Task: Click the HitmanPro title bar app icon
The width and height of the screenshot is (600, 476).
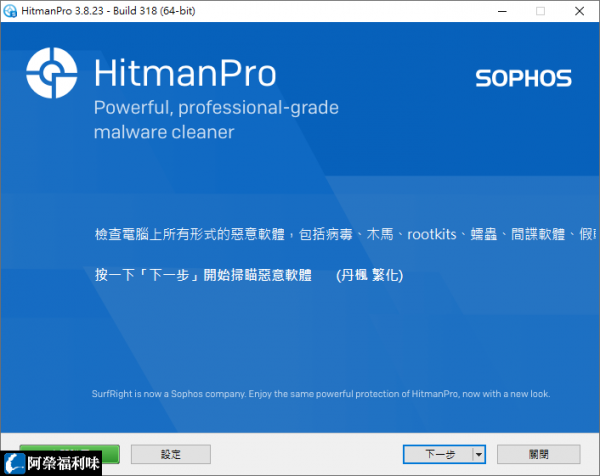Action: click(10, 11)
